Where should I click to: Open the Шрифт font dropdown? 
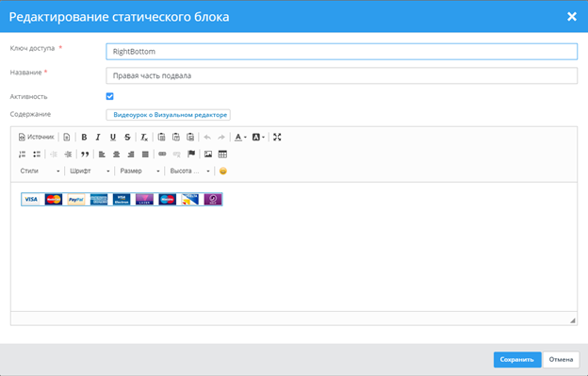[x=90, y=171]
